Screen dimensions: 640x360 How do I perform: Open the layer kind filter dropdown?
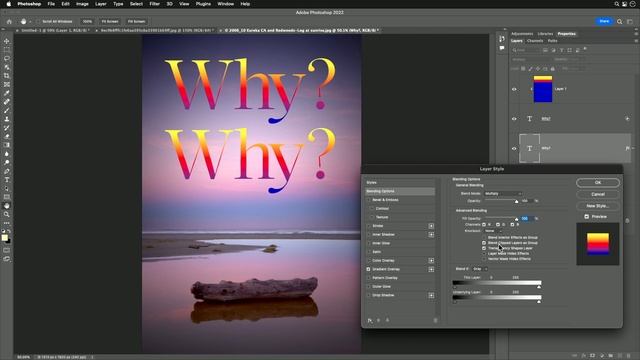526,50
